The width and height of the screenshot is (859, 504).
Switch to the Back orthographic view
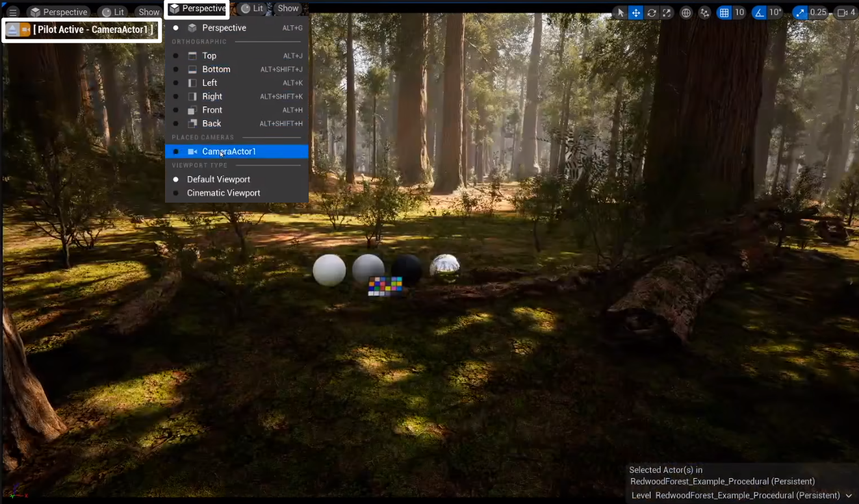(x=237, y=123)
